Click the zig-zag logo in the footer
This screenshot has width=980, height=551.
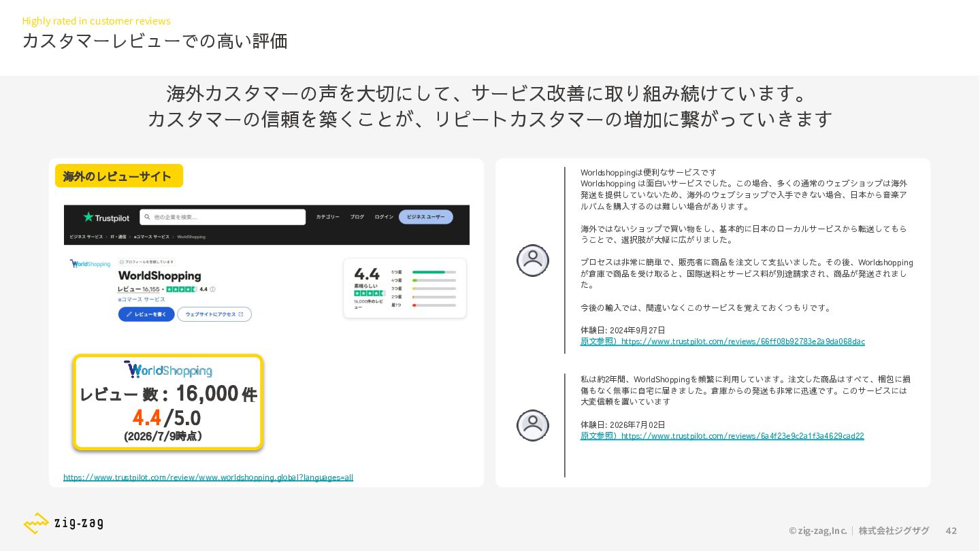[63, 522]
